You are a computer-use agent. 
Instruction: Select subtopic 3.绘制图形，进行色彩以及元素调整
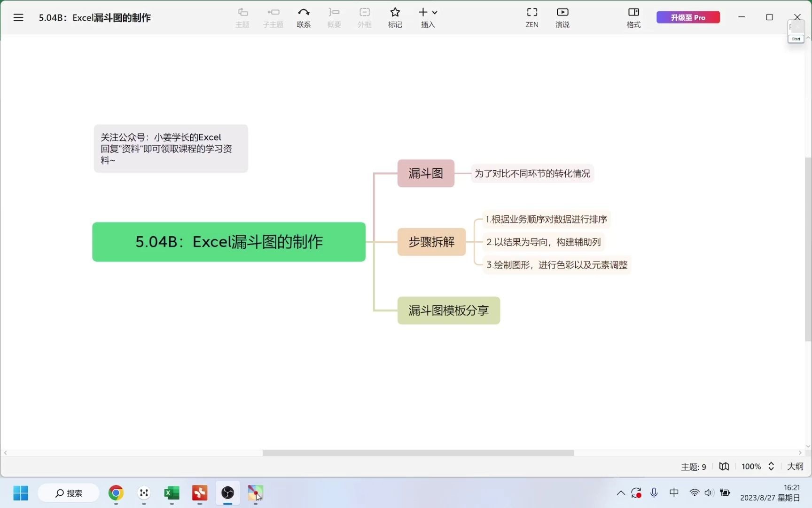click(x=557, y=265)
